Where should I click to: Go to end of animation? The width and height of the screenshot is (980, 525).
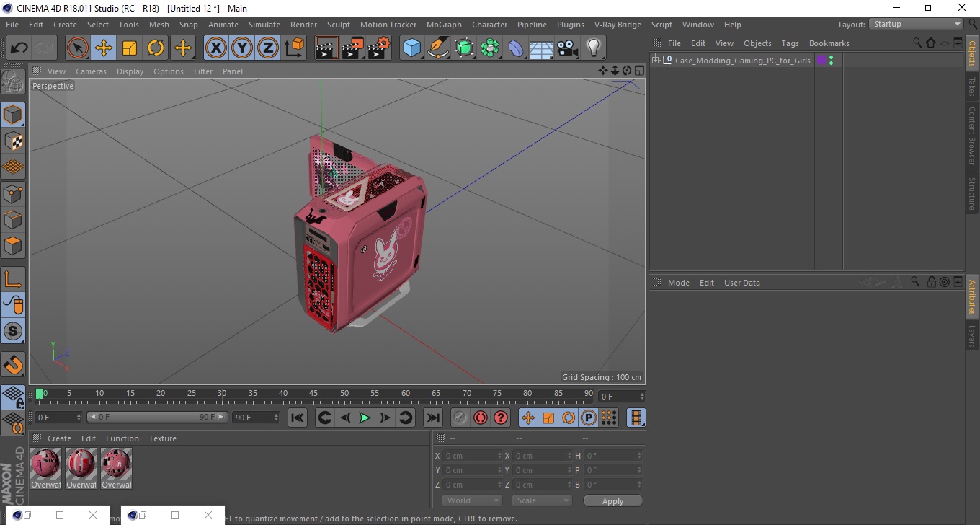[x=432, y=418]
